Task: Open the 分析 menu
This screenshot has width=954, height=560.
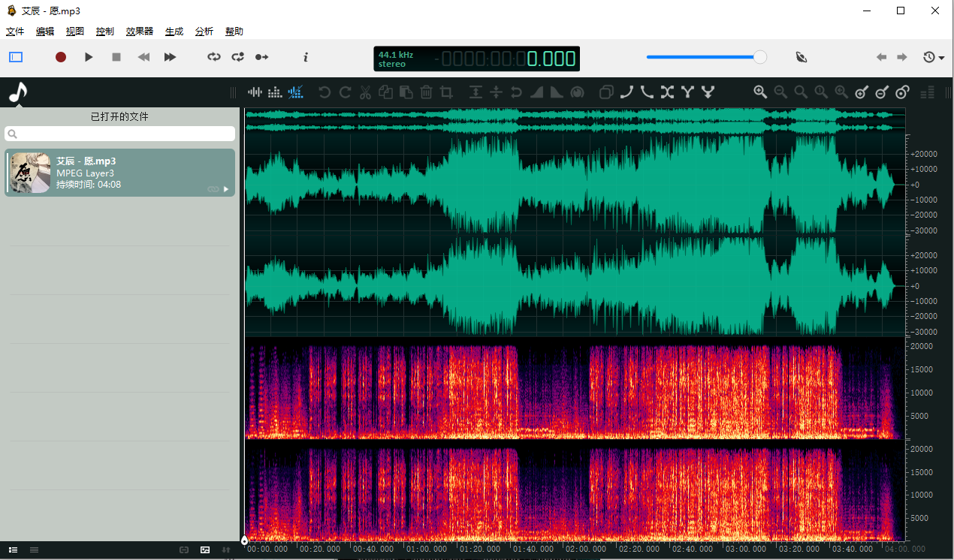Action: coord(204,32)
